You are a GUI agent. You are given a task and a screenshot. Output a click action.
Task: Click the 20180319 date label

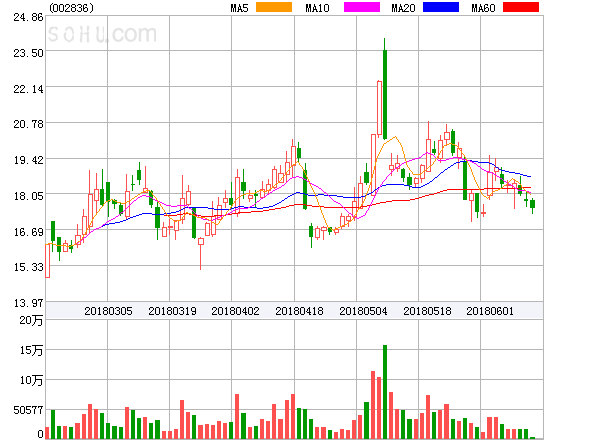coord(172,311)
